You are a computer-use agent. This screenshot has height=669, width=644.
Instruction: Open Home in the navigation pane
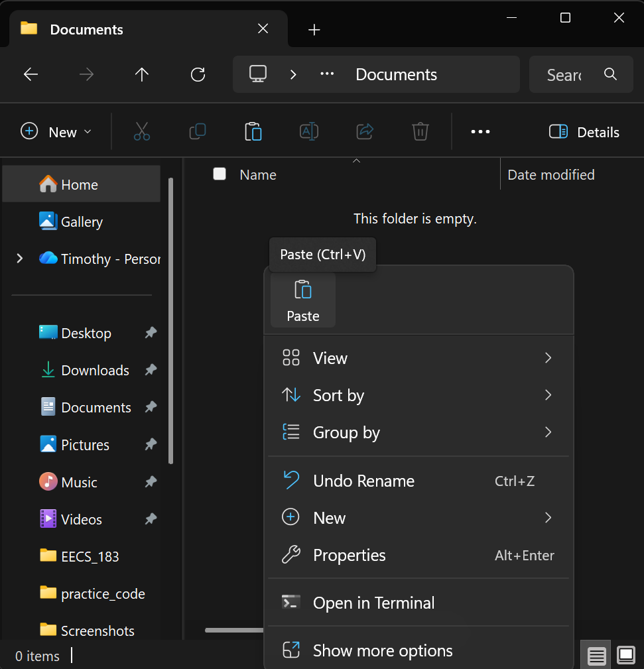point(81,184)
